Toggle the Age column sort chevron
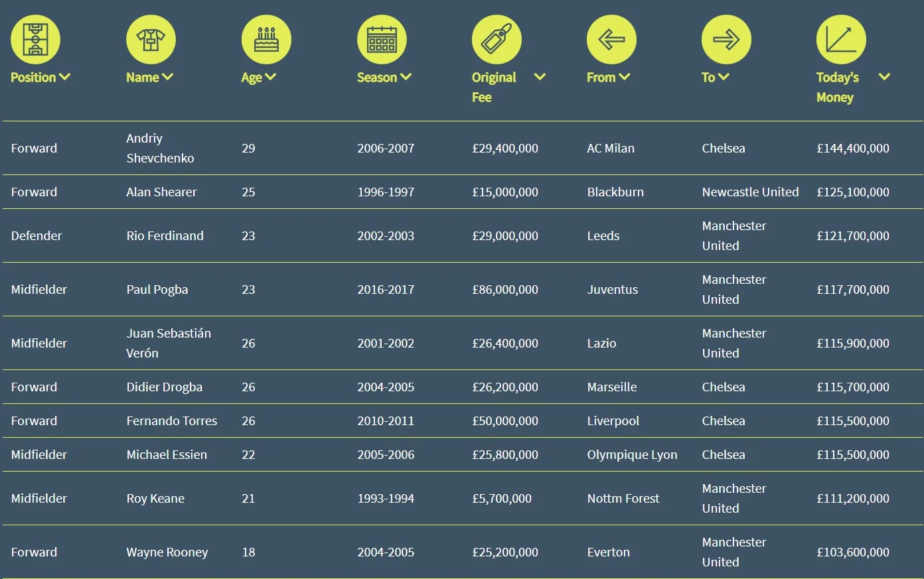This screenshot has height=579, width=924. [x=270, y=77]
